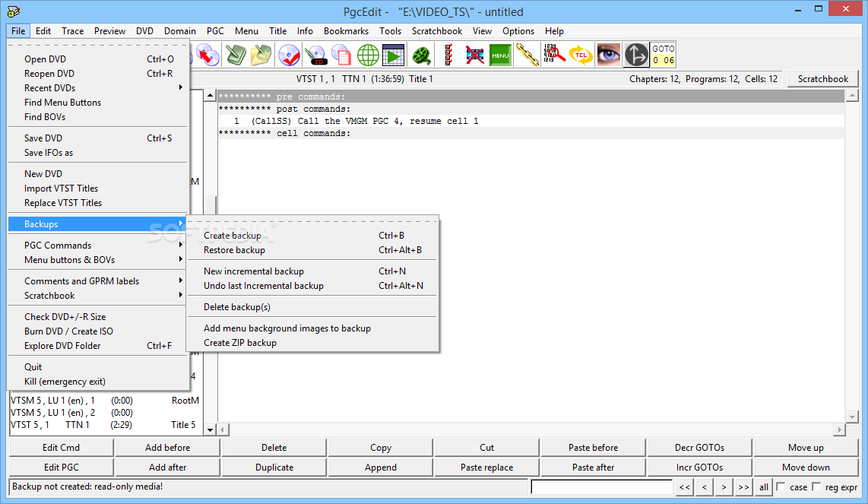This screenshot has height=504, width=868.
Task: Select the highlighted Backups menu entry
Action: point(98,223)
